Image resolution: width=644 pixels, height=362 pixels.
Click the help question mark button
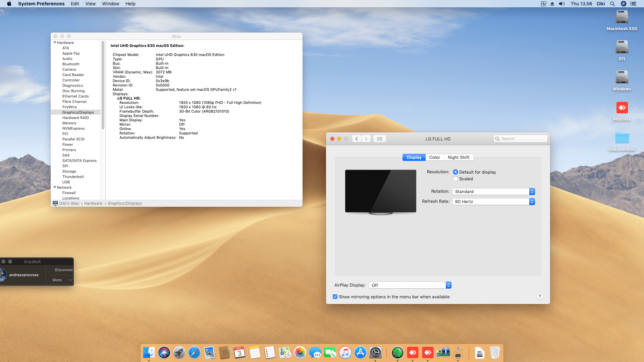pos(540,296)
